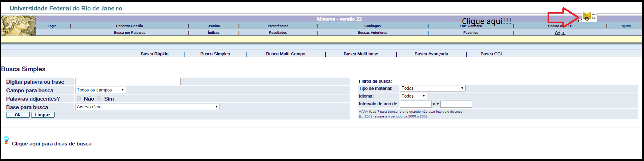Click the Digitar palavra ou frase field
644x161 pixels.
pyautogui.click(x=128, y=81)
